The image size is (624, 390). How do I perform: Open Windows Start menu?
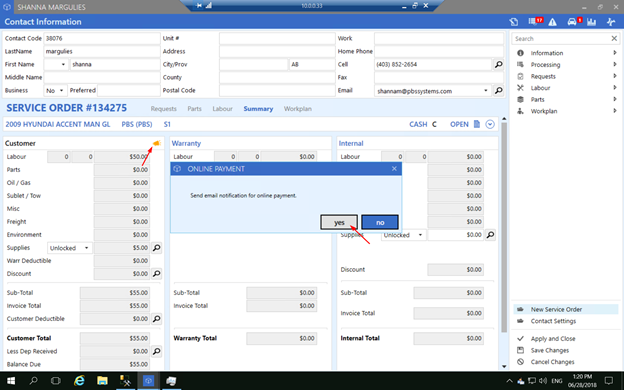pyautogui.click(x=11, y=381)
